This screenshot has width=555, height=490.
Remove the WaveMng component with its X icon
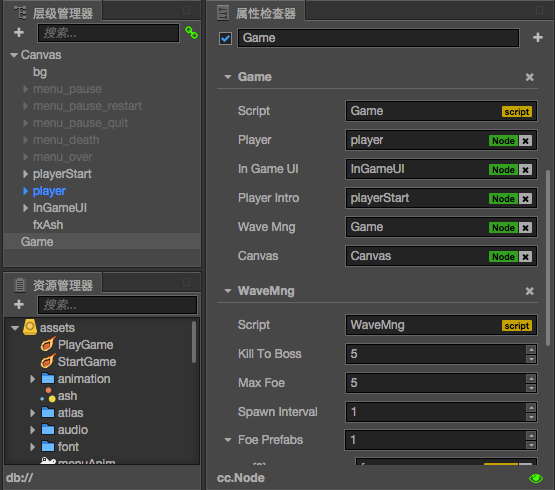pyautogui.click(x=530, y=291)
